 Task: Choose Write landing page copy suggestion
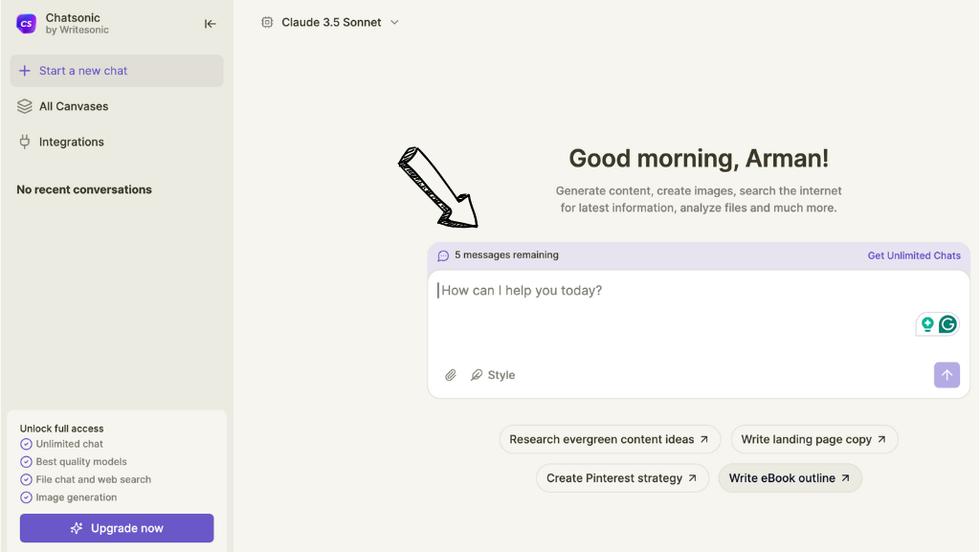click(x=813, y=439)
